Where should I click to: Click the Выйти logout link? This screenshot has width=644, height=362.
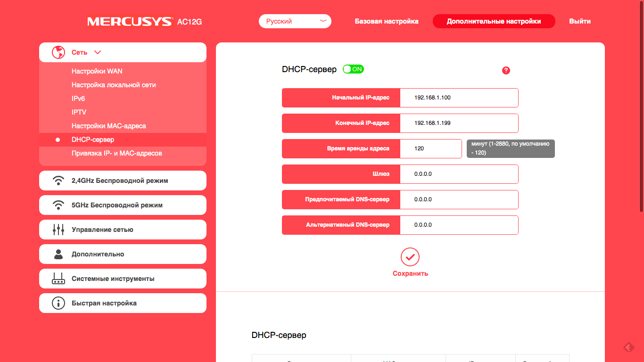pos(579,21)
